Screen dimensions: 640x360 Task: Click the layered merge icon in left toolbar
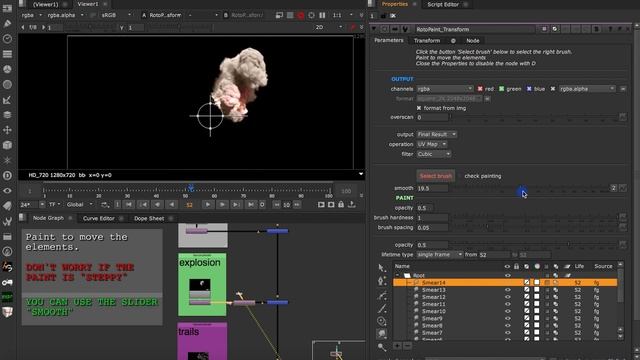point(7,115)
